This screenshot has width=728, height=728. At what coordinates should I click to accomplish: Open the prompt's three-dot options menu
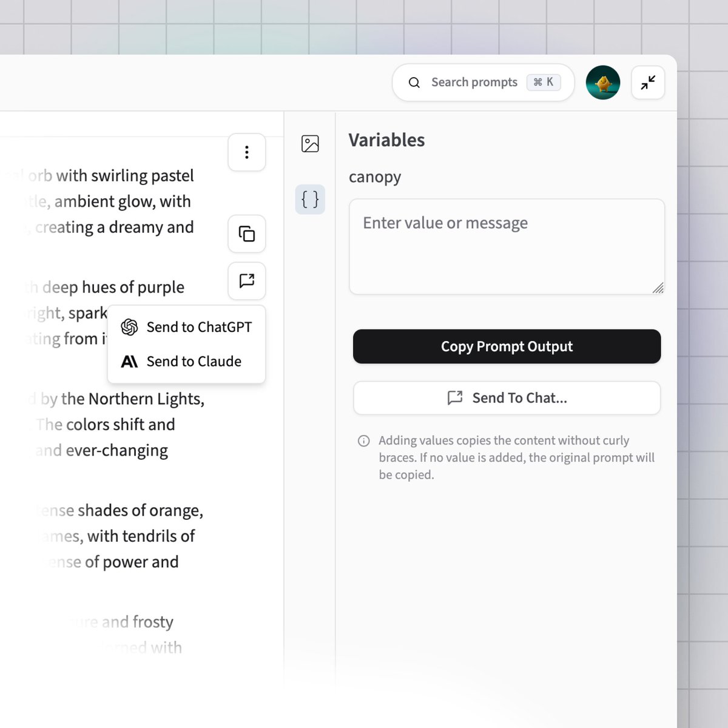tap(246, 152)
